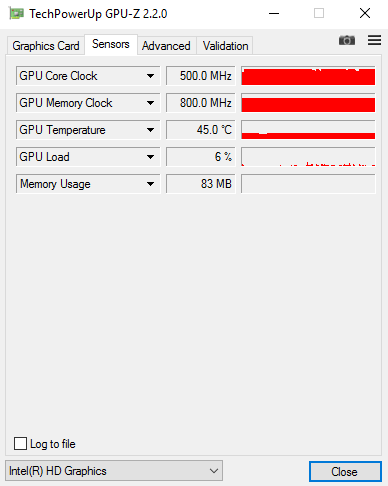Click the GPU Load 6 % value field

click(201, 157)
